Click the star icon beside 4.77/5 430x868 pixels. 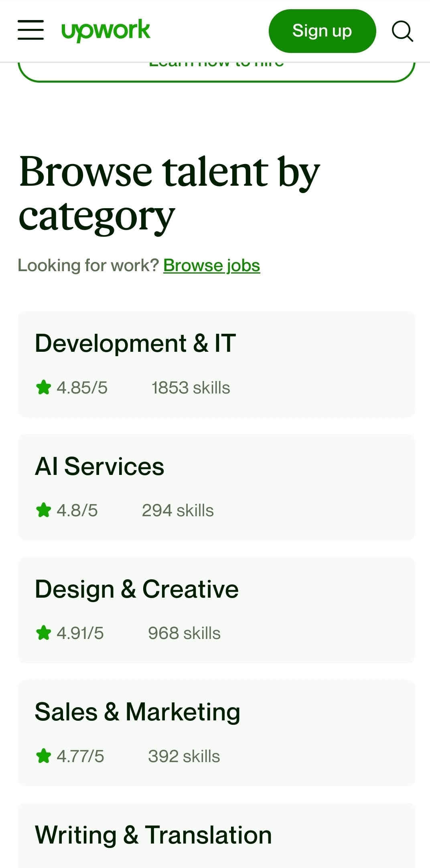(x=43, y=756)
